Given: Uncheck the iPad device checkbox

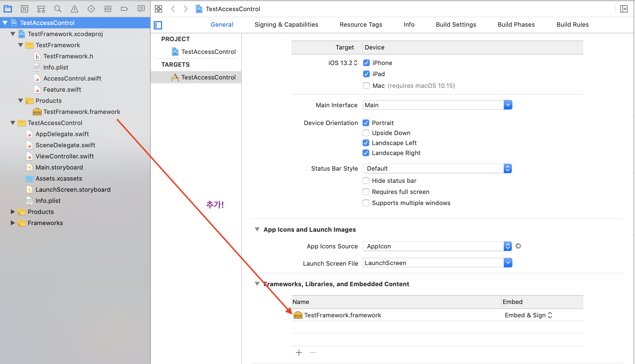Looking at the screenshot, I should coord(366,74).
